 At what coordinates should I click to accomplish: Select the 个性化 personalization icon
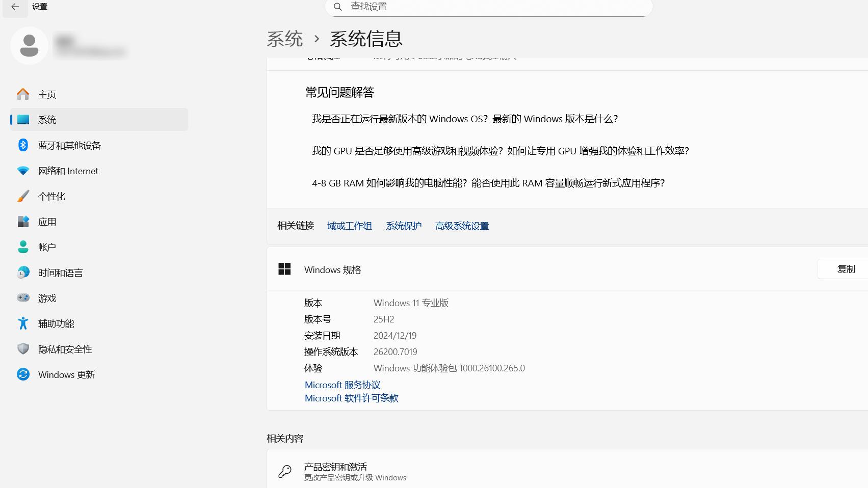coord(51,196)
